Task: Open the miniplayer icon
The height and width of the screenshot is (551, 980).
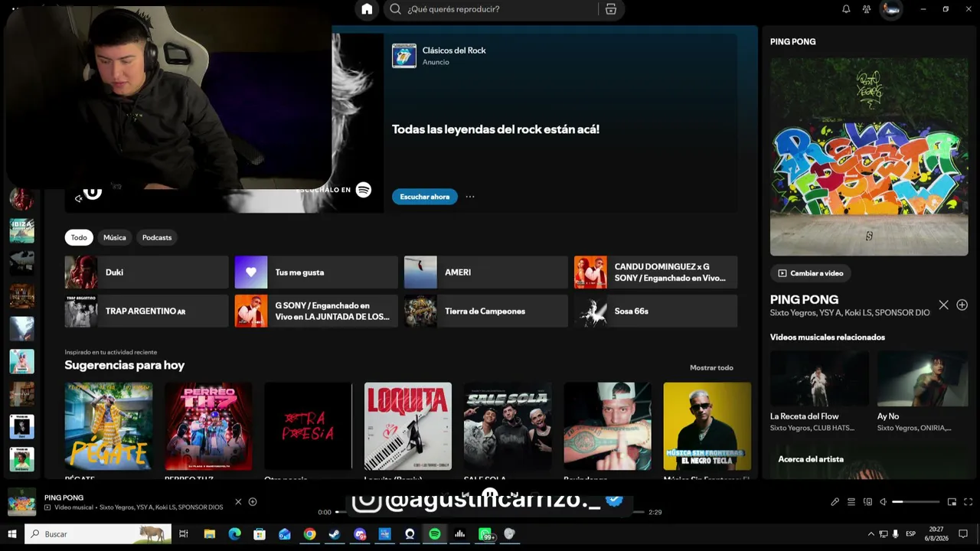Action: pos(952,502)
